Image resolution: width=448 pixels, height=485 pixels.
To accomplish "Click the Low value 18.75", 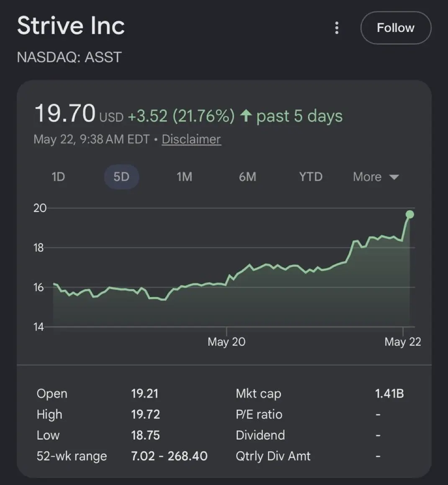I will [x=145, y=435].
